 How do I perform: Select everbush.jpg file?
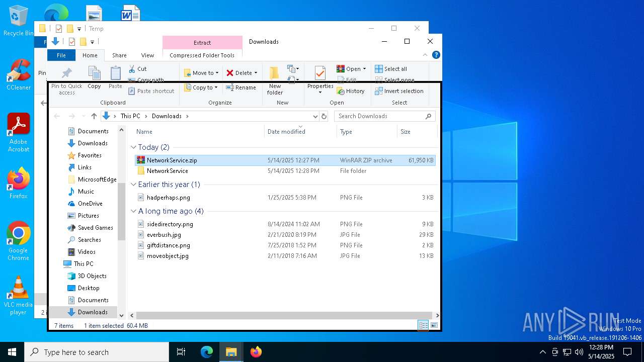pyautogui.click(x=285, y=235)
